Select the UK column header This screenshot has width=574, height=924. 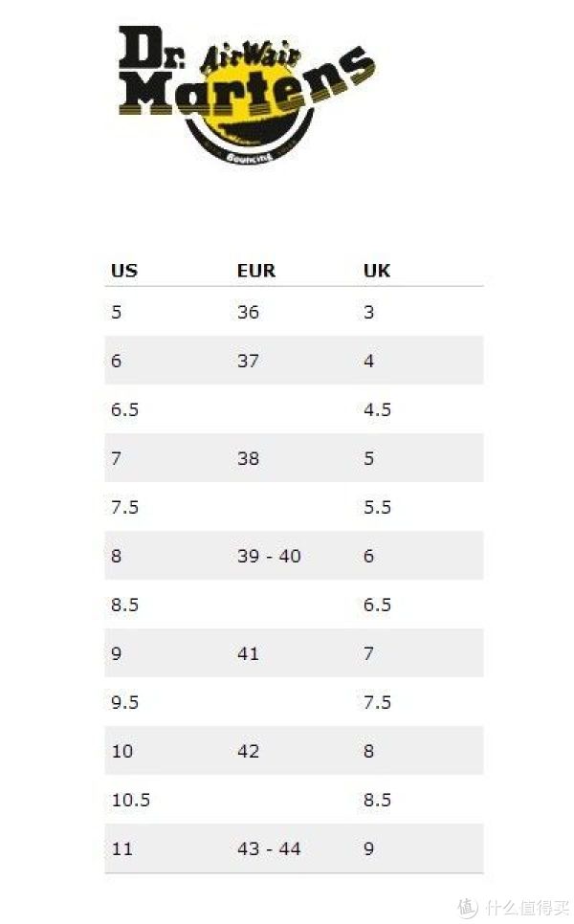pos(377,271)
